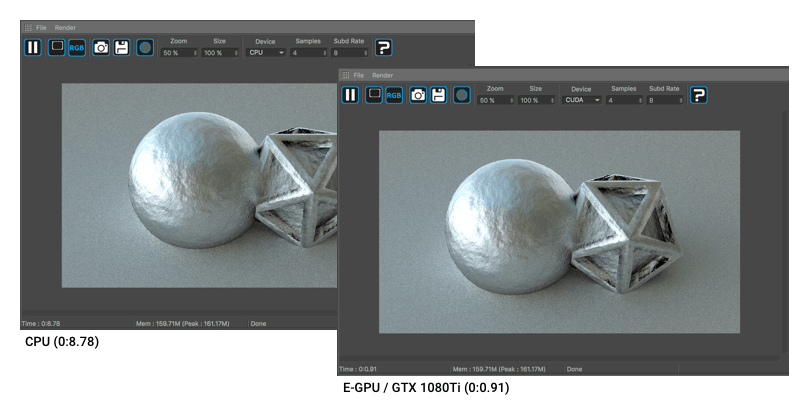Open Device dropdown showing CUDA
Screen dimensions: 809x415
point(582,100)
